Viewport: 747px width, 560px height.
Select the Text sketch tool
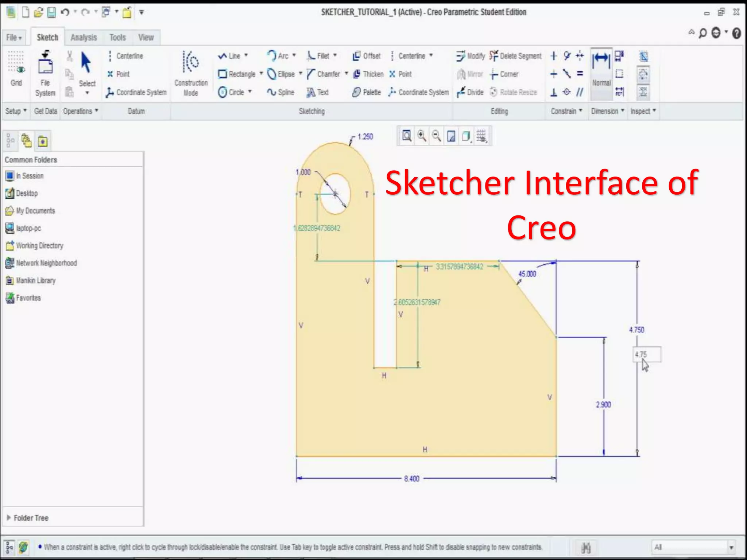coord(318,92)
